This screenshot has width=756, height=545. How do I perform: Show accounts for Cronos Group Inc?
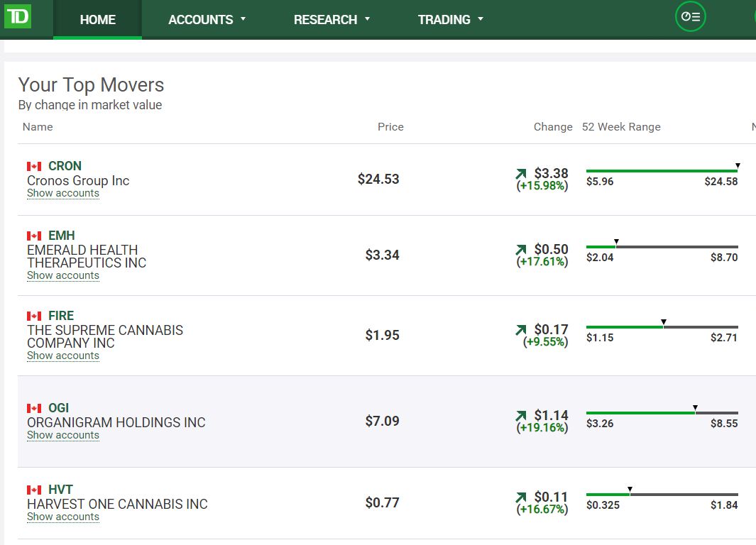[63, 193]
